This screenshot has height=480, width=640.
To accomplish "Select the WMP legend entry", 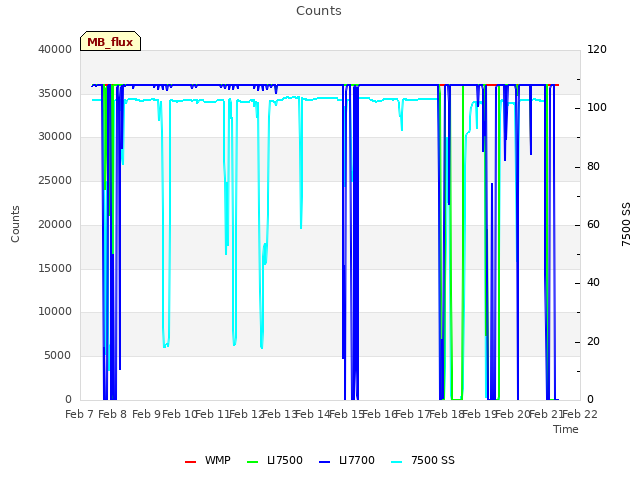I will click(208, 460).
